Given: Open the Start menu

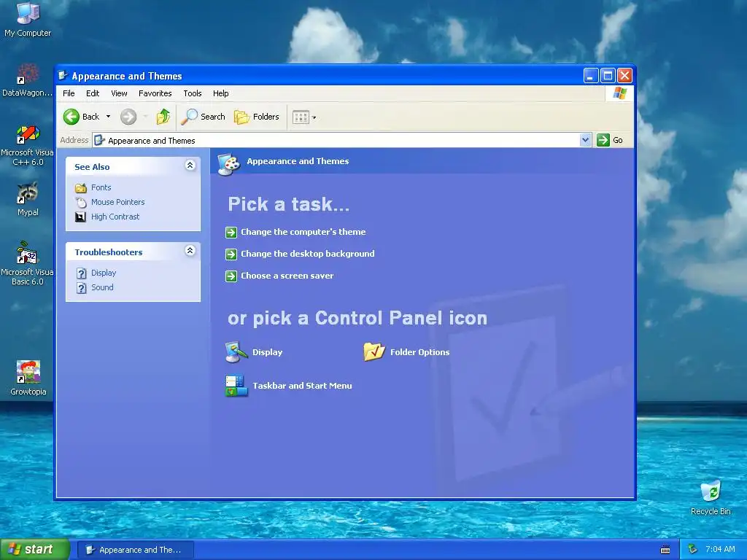Looking at the screenshot, I should [x=34, y=550].
